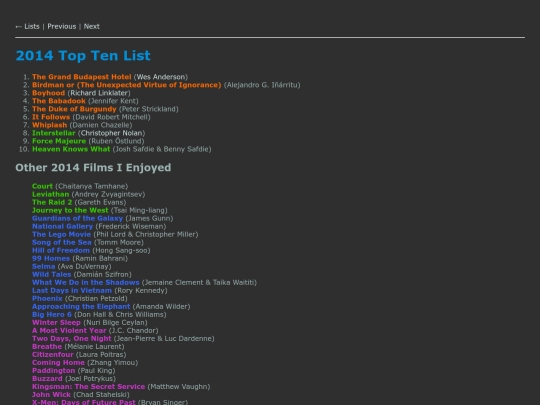Click director names Jemaine Clement & Taika Waititi
540x405 pixels.
pyautogui.click(x=199, y=282)
